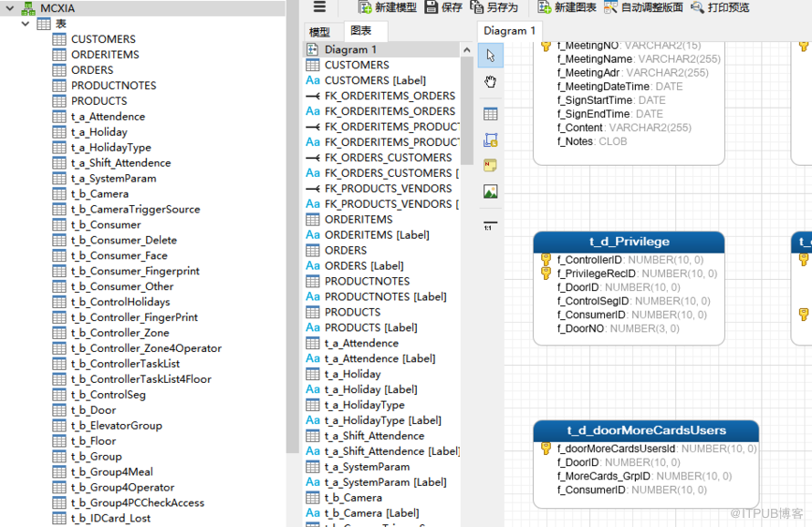The width and height of the screenshot is (812, 527).
Task: Select the Diagram 1 tab
Action: 510,30
